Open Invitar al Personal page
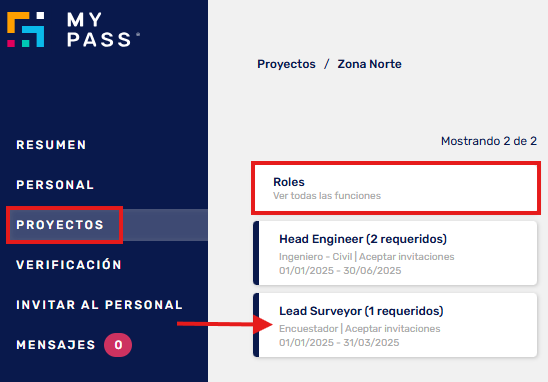Viewport: 548px width, 382px height. point(100,305)
